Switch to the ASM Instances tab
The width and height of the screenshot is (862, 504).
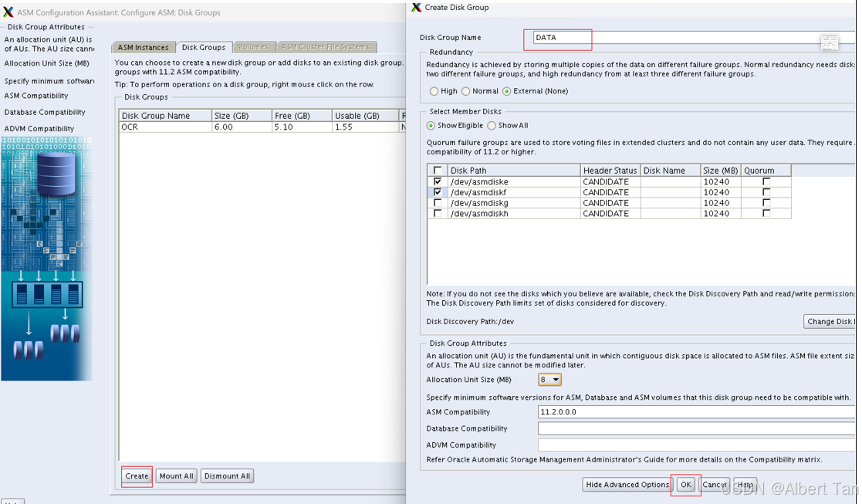(x=143, y=47)
